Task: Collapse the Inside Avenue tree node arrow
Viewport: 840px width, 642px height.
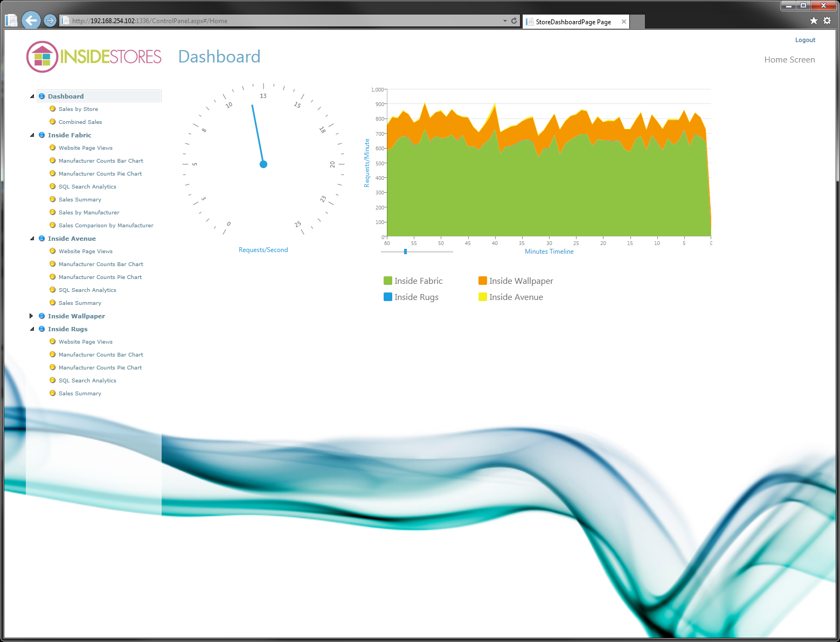Action: click(32, 239)
